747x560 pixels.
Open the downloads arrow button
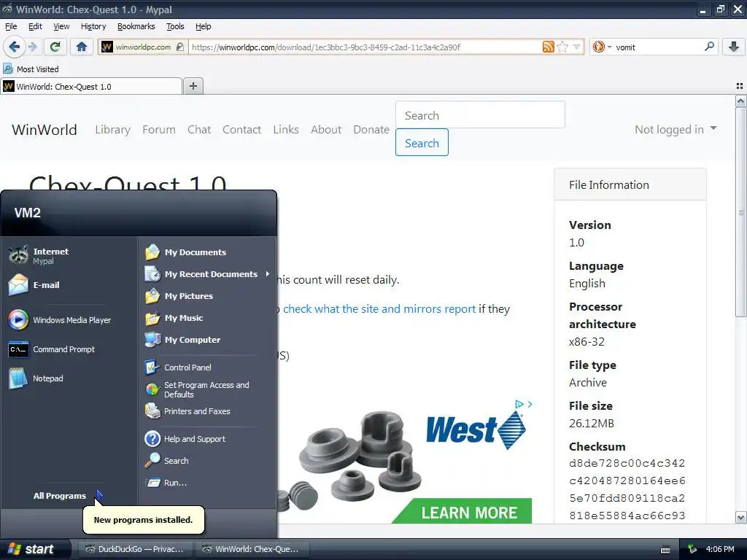[x=734, y=47]
